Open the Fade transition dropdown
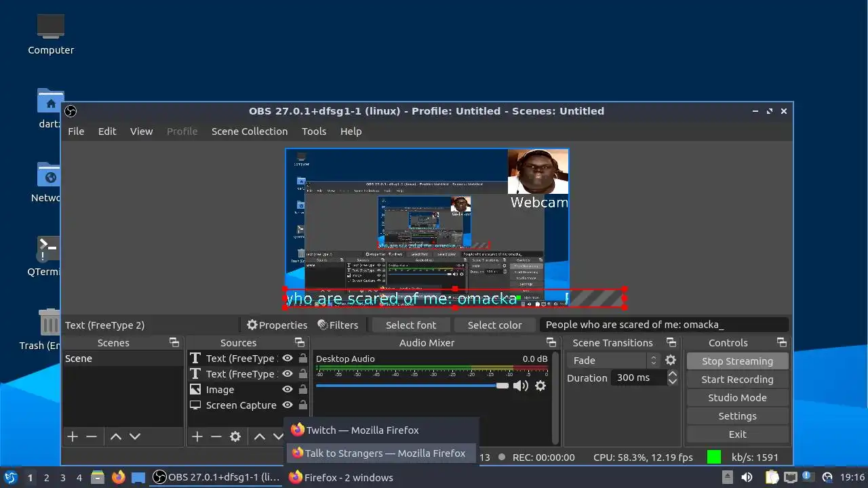 pyautogui.click(x=613, y=361)
